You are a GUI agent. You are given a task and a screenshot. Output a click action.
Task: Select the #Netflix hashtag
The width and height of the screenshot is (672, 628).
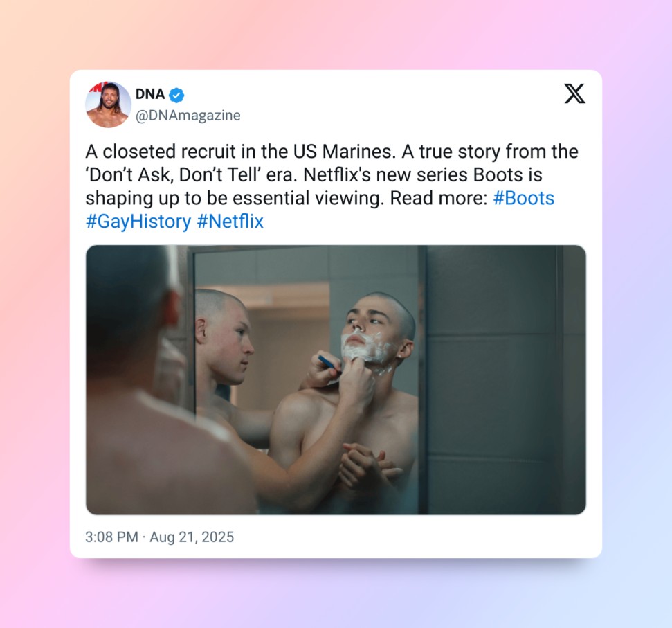click(x=230, y=222)
